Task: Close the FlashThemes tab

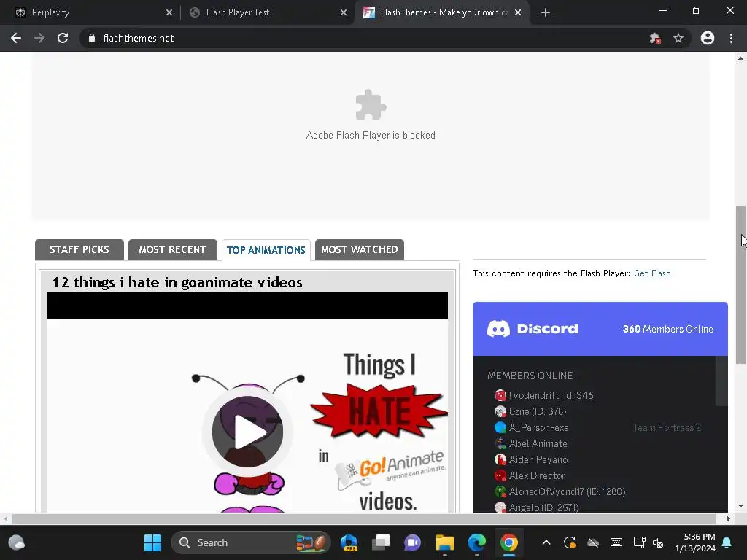Action: (518, 12)
